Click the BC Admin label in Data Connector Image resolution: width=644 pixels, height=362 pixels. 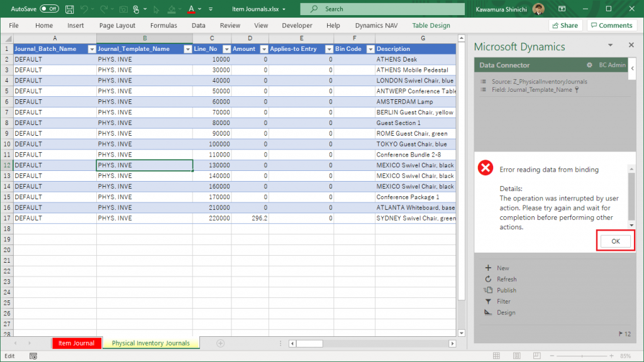[x=612, y=65]
